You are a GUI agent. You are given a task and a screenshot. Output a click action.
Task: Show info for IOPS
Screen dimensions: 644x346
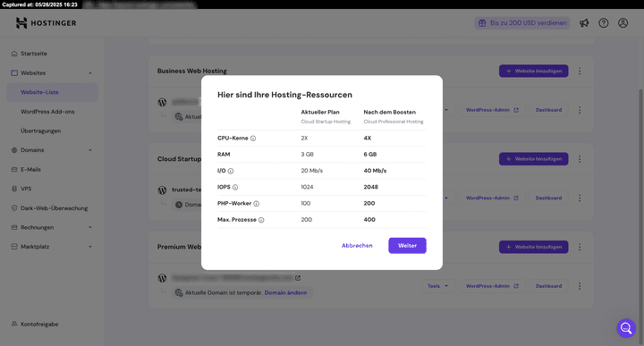[x=235, y=187]
